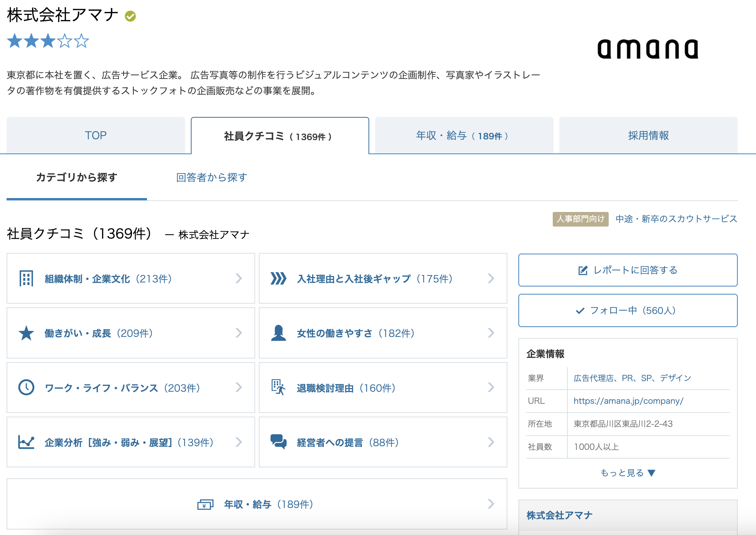Screen dimensions: 756x535
Task: Click chevron on ワーク・ライフ・バランス card
Action: click(239, 387)
